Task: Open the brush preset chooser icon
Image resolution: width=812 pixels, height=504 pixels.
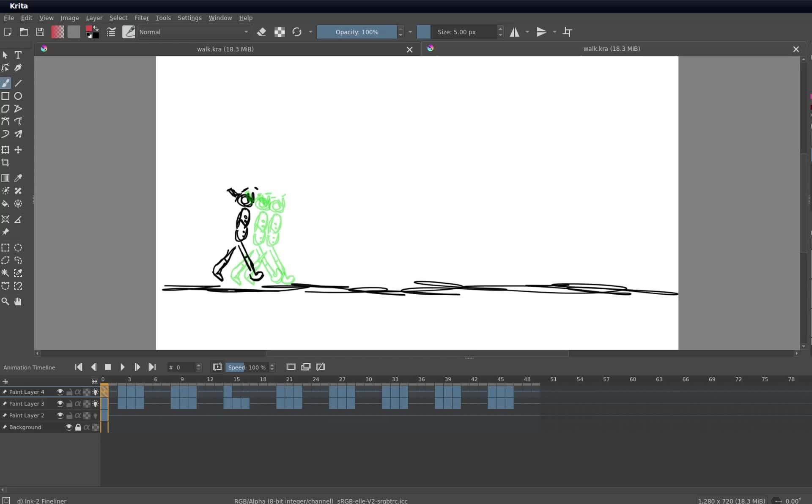Action: pyautogui.click(x=129, y=32)
